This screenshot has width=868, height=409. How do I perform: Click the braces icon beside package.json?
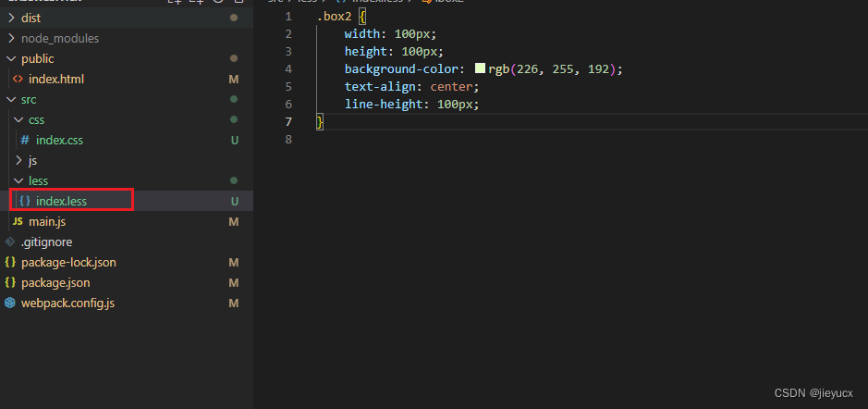click(10, 282)
